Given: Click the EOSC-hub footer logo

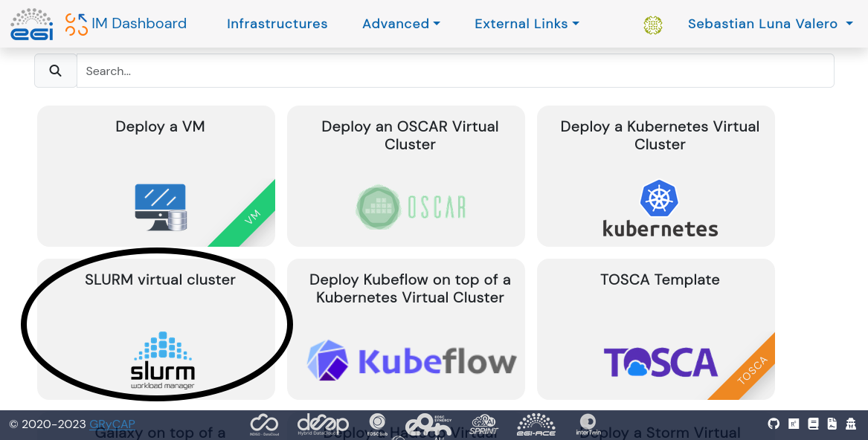Looking at the screenshot, I should (378, 424).
